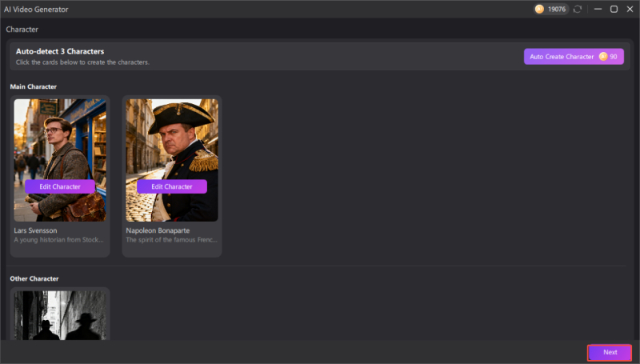Click the refresh credits icon
The image size is (640, 364).
pyautogui.click(x=577, y=9)
